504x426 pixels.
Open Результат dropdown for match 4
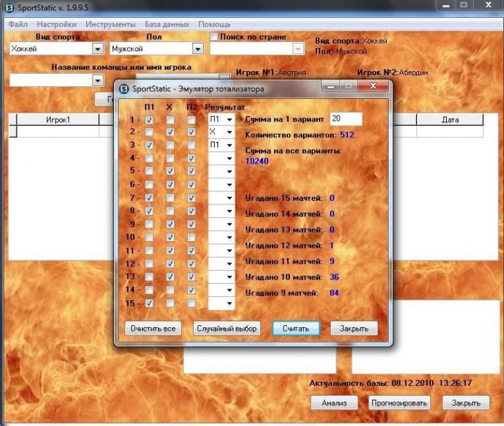(x=229, y=159)
